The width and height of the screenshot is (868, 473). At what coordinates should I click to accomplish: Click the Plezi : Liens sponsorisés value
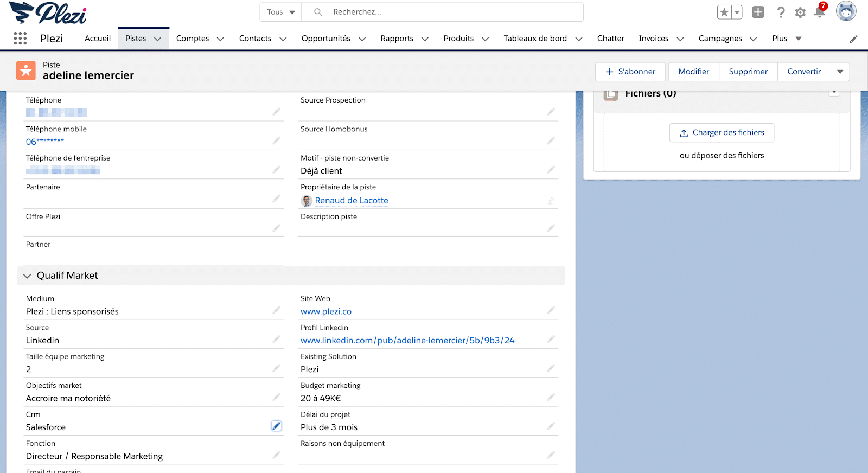(72, 311)
